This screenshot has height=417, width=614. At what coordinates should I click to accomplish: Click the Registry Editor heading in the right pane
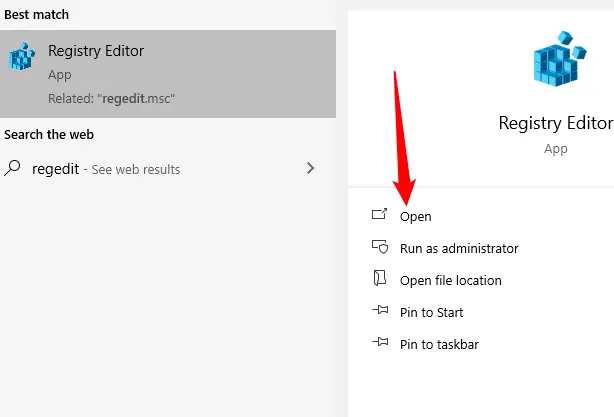coord(556,124)
